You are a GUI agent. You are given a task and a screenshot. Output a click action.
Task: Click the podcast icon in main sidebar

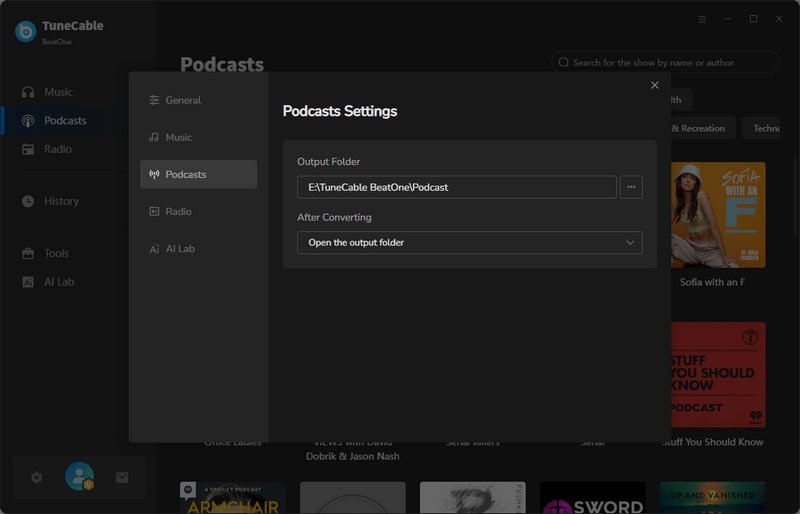[x=28, y=121]
